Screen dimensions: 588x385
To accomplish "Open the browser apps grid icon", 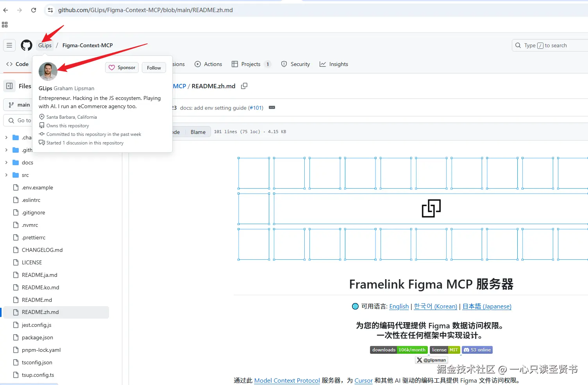I will 5,25.
